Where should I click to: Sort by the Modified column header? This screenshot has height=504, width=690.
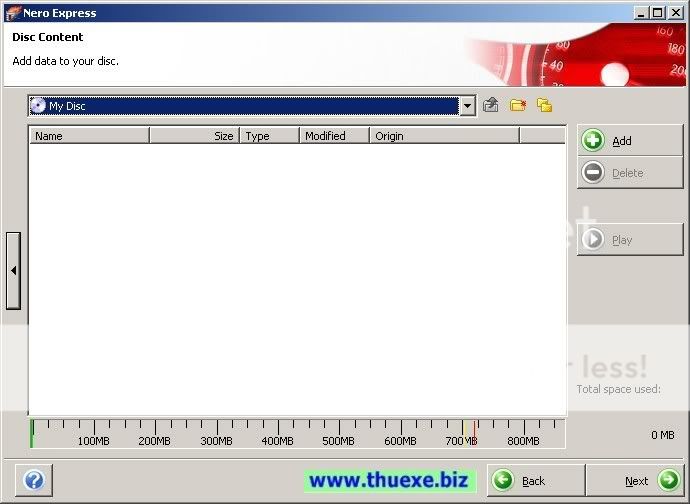pyautogui.click(x=334, y=136)
